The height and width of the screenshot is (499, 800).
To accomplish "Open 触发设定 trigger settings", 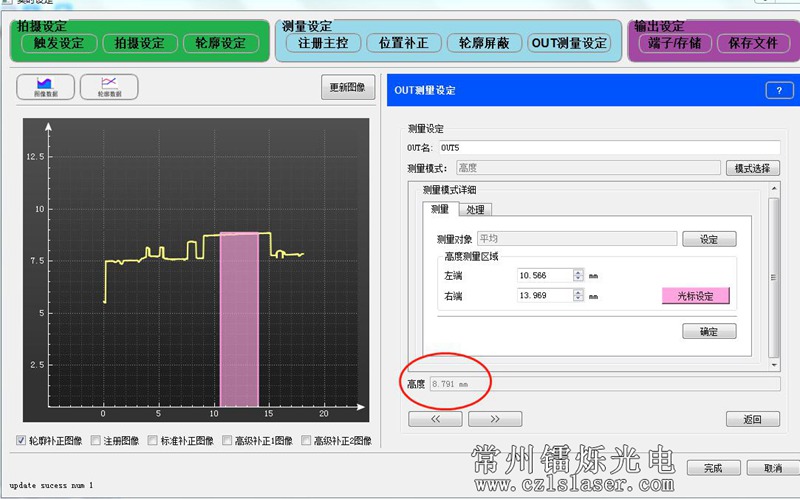I will pos(59,43).
